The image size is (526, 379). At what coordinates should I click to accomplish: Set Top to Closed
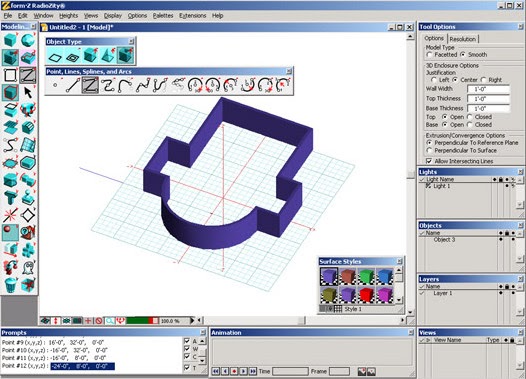pos(470,117)
